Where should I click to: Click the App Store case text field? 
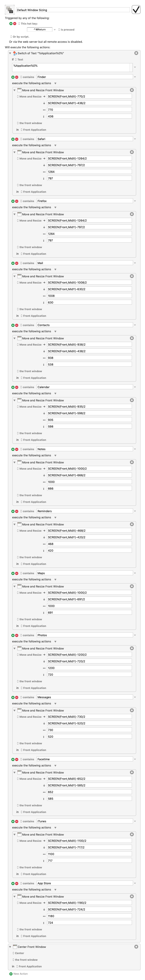coord(85,883)
